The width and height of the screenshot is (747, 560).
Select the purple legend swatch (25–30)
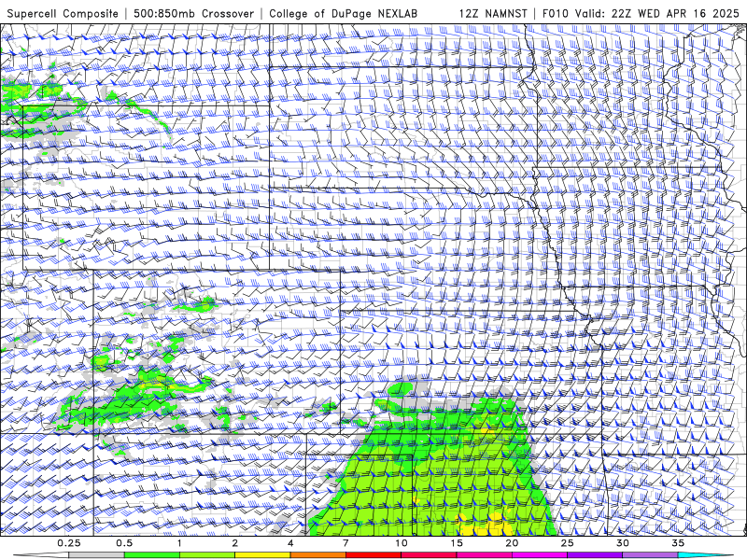(x=595, y=554)
